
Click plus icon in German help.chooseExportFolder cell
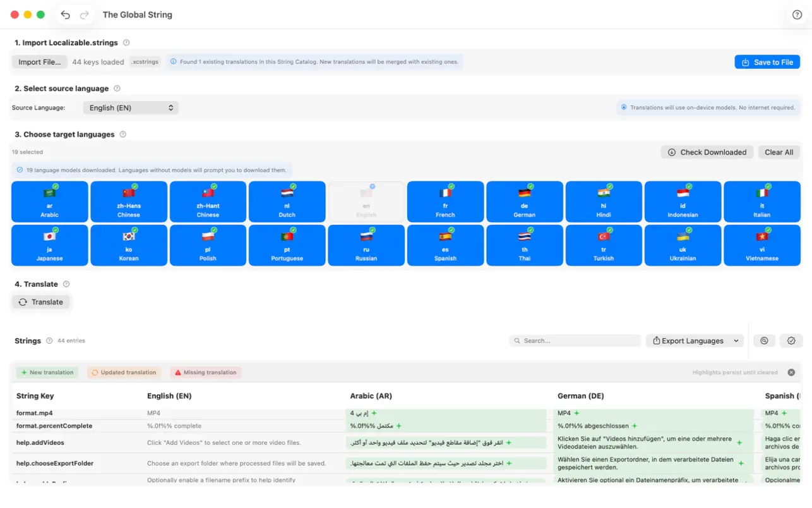tap(741, 463)
